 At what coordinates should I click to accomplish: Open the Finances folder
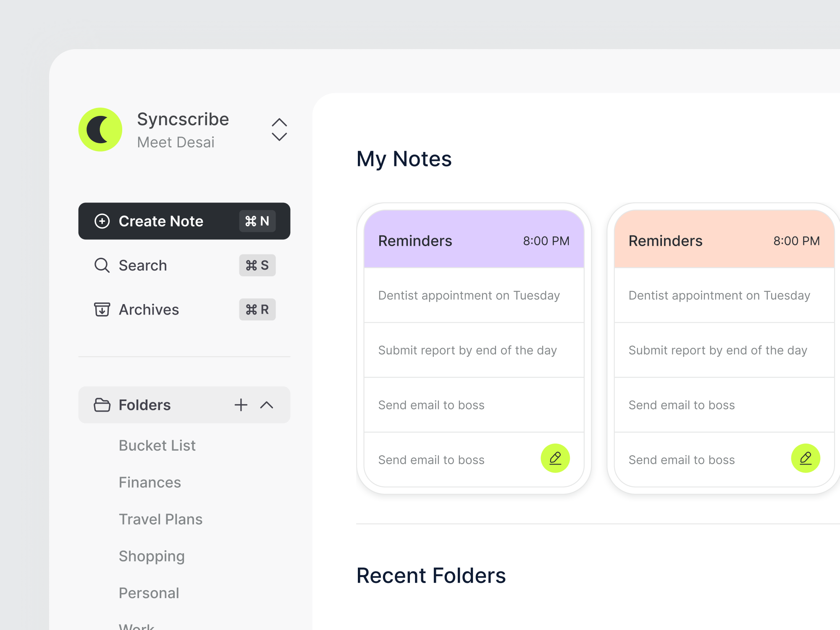150,482
